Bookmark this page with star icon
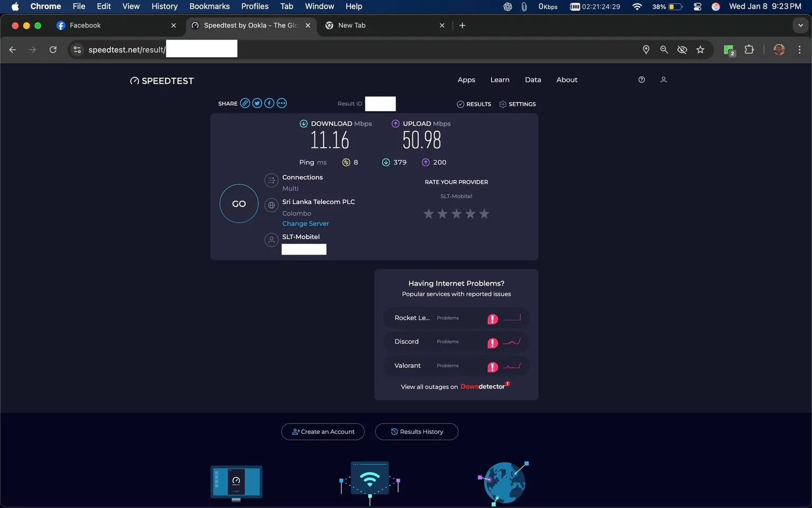The image size is (812, 508). pyautogui.click(x=700, y=50)
